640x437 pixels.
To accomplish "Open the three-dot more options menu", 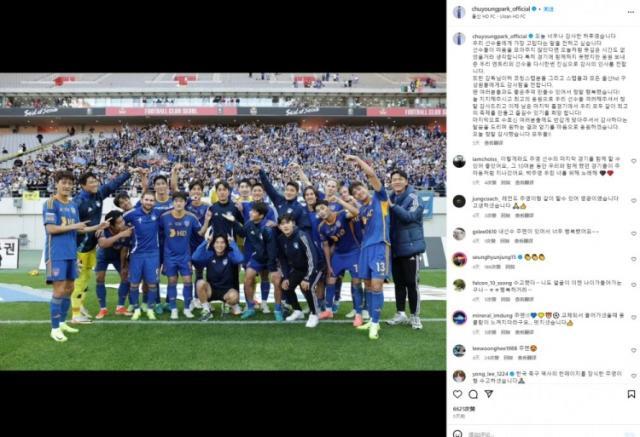I will (x=631, y=12).
